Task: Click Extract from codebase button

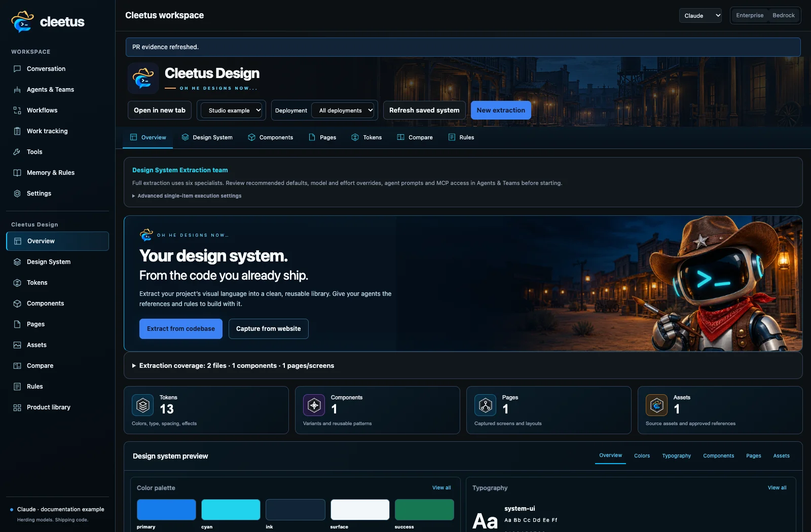Action: point(181,329)
